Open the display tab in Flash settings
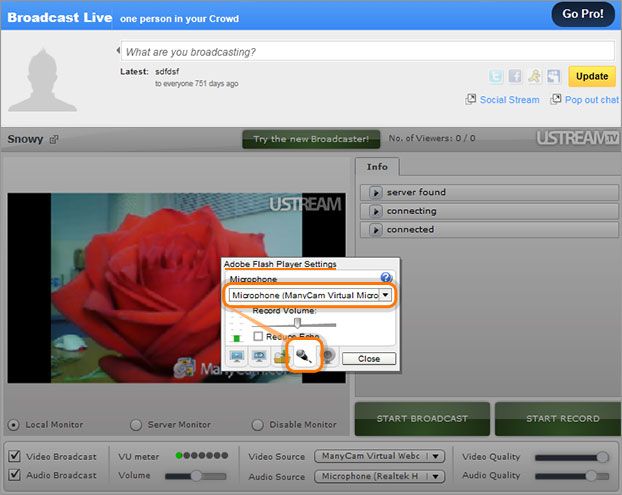Image resolution: width=622 pixels, height=495 pixels. (237, 357)
